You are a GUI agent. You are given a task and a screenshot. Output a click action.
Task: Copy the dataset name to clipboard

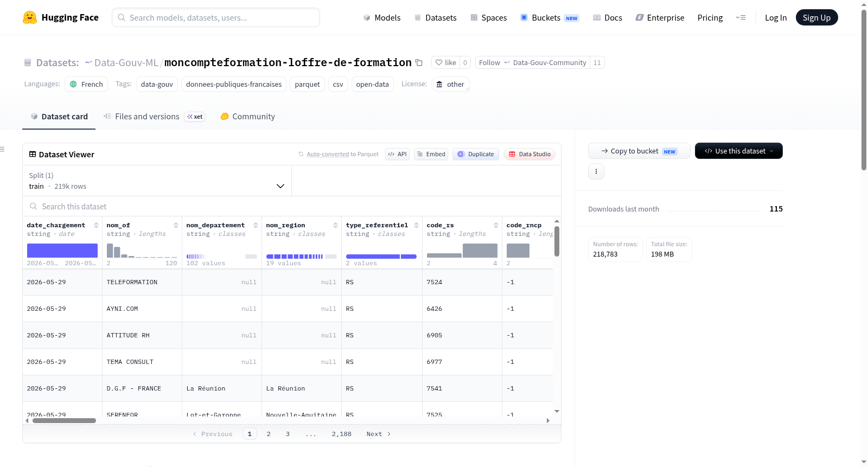pos(419,62)
